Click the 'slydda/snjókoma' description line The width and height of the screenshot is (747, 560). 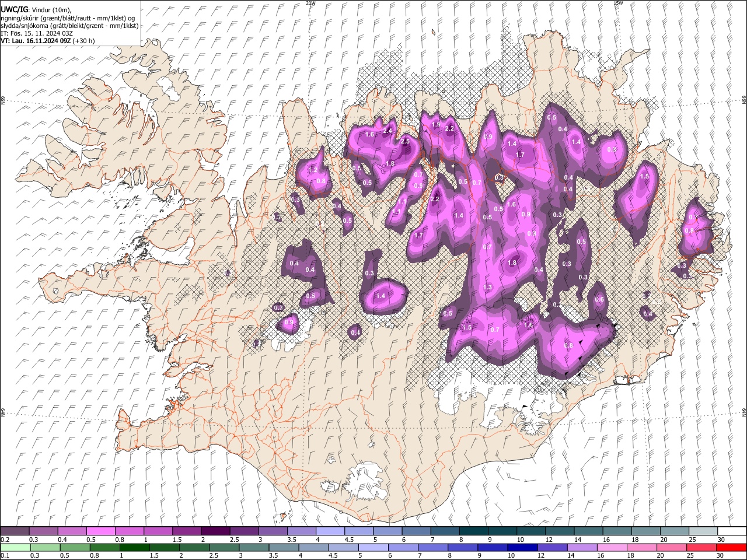tap(69, 26)
